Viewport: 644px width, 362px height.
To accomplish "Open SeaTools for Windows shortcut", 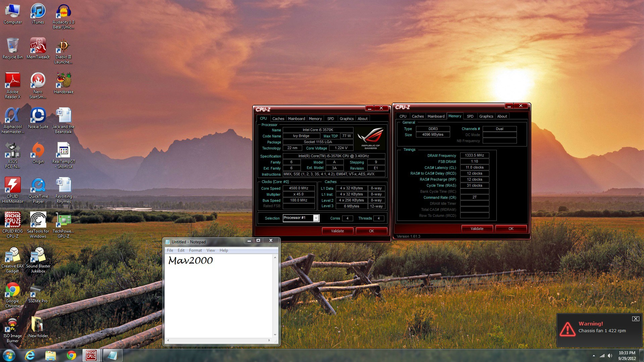I will pyautogui.click(x=38, y=225).
